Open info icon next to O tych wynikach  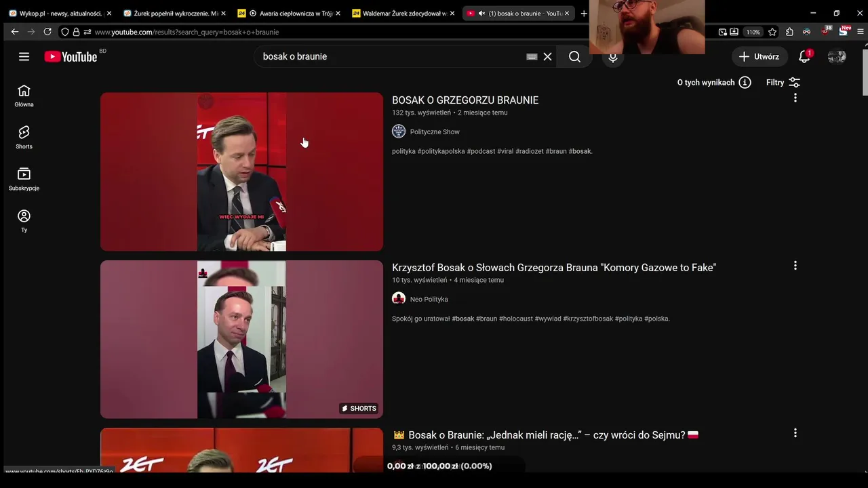click(x=745, y=83)
